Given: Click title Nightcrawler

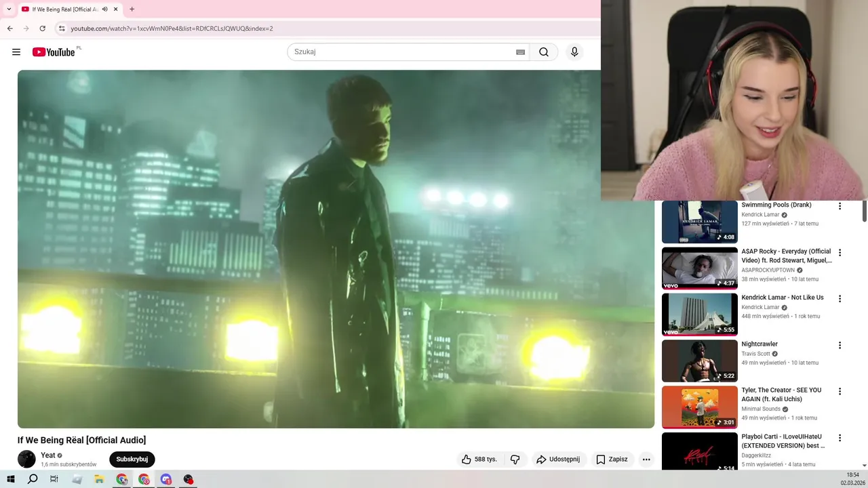Looking at the screenshot, I should coord(759,344).
